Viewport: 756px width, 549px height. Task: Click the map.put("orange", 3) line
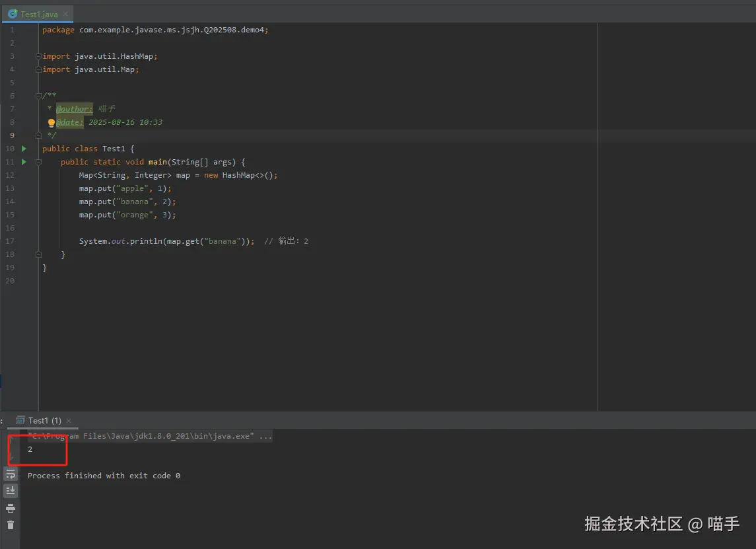coord(127,215)
